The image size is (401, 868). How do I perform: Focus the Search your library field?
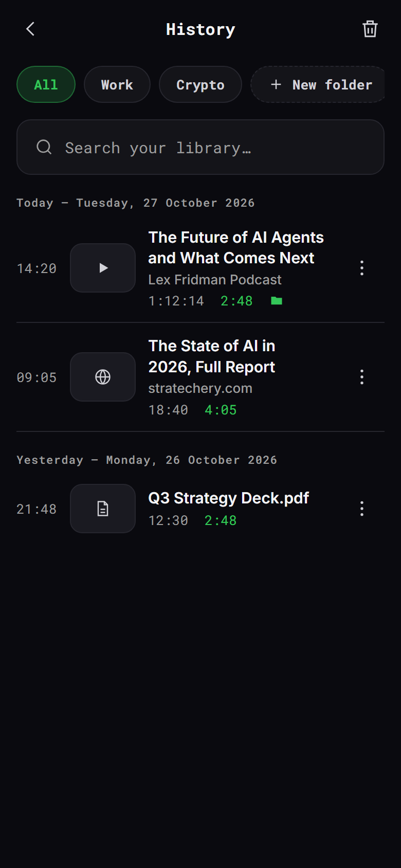pos(200,147)
